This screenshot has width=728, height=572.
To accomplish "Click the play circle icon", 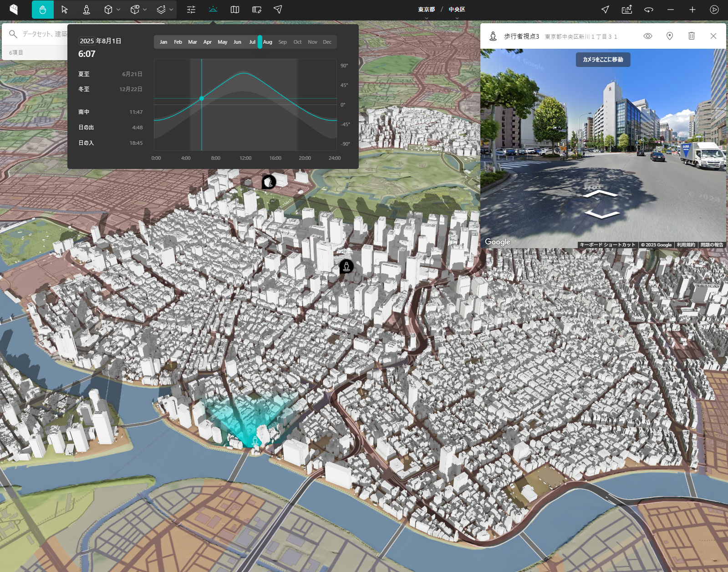I will click(x=714, y=10).
